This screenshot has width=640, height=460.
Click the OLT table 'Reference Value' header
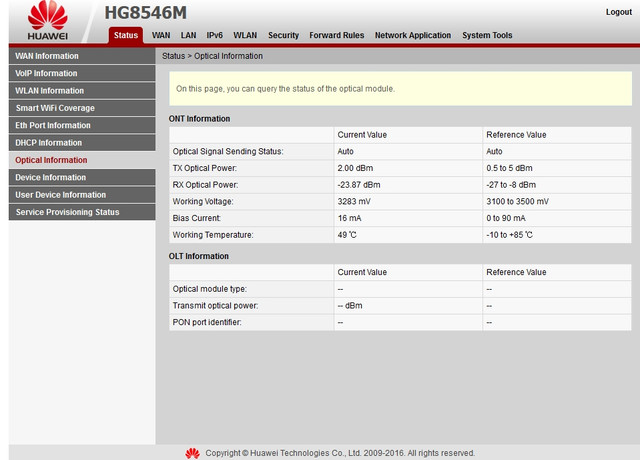(516, 272)
